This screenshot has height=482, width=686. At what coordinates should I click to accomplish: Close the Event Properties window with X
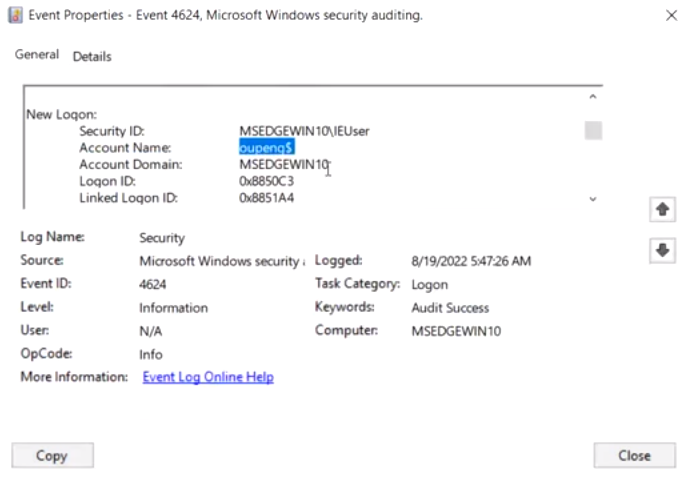(x=670, y=15)
